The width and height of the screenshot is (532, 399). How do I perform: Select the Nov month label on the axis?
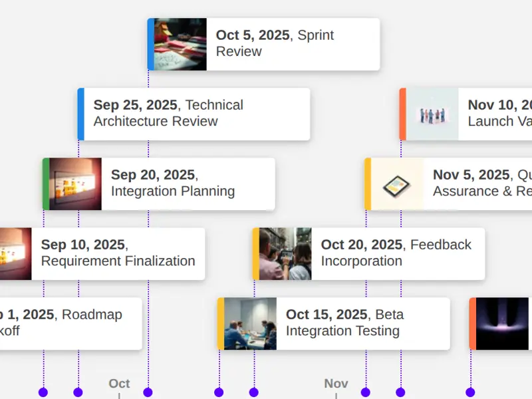click(x=336, y=384)
